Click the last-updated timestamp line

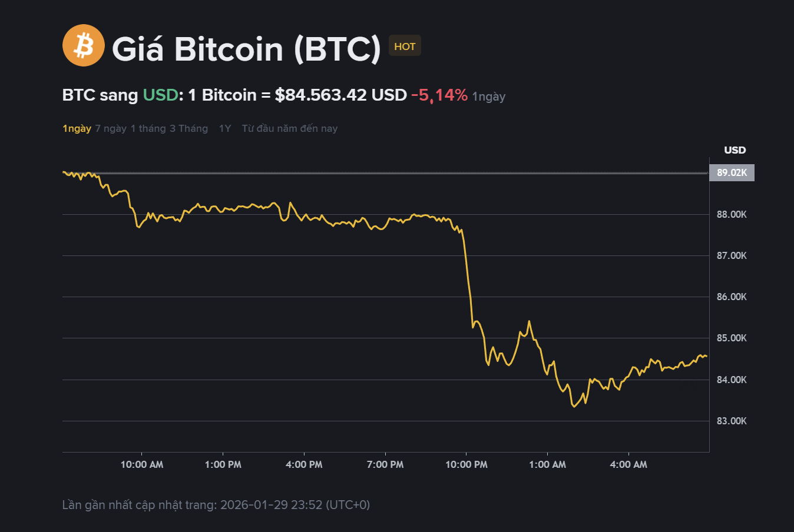[x=216, y=504]
